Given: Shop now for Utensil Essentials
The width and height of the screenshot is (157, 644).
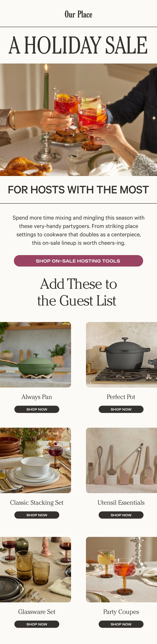Looking at the screenshot, I should tap(121, 515).
